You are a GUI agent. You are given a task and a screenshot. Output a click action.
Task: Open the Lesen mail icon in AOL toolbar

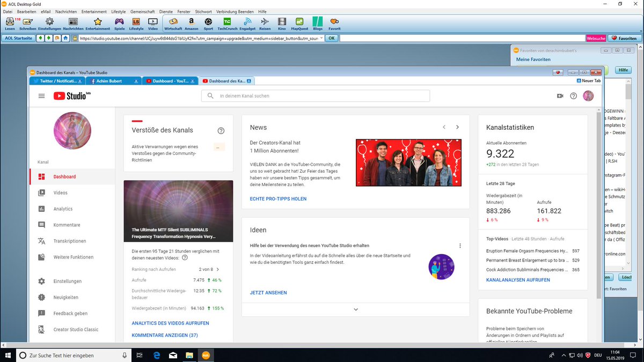click(x=10, y=23)
